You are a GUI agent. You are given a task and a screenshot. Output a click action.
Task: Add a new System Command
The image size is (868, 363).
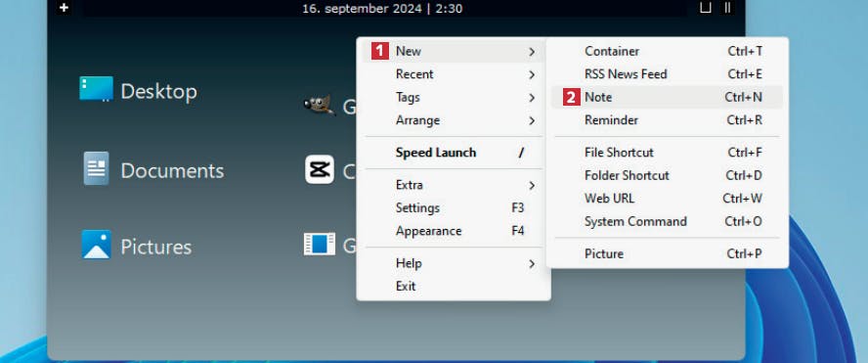667,222
